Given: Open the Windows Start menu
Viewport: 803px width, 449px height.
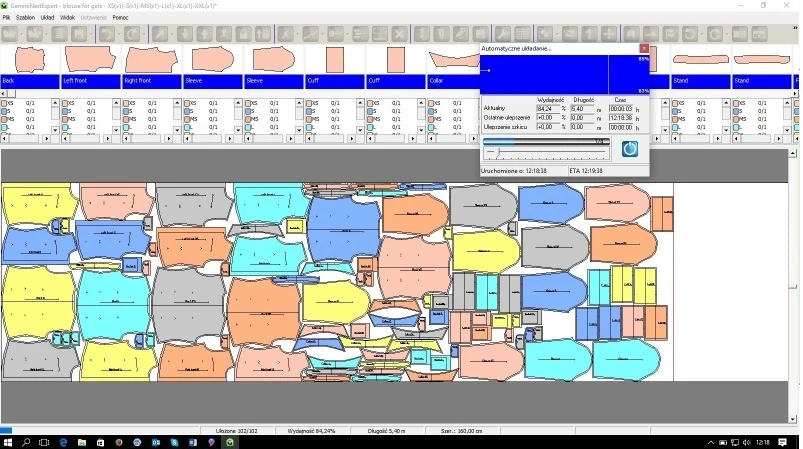Looking at the screenshot, I should tap(8, 441).
